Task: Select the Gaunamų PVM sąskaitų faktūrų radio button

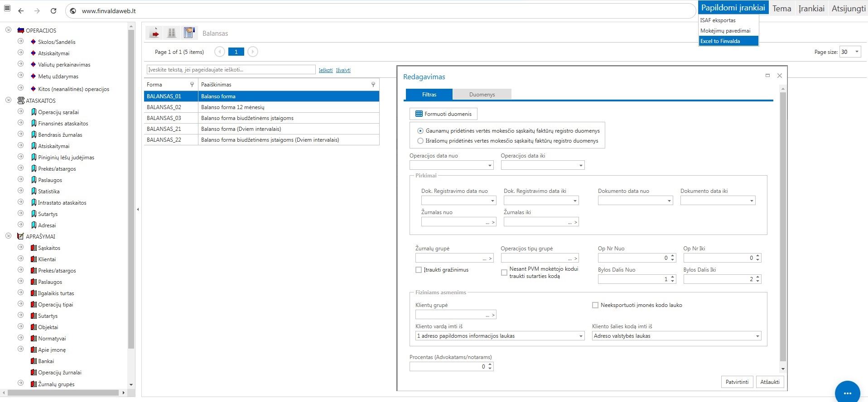Action: tap(420, 131)
